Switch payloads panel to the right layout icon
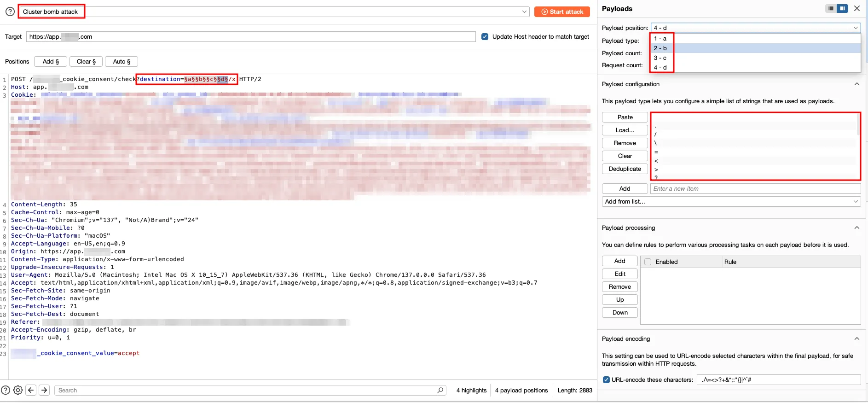 point(842,8)
